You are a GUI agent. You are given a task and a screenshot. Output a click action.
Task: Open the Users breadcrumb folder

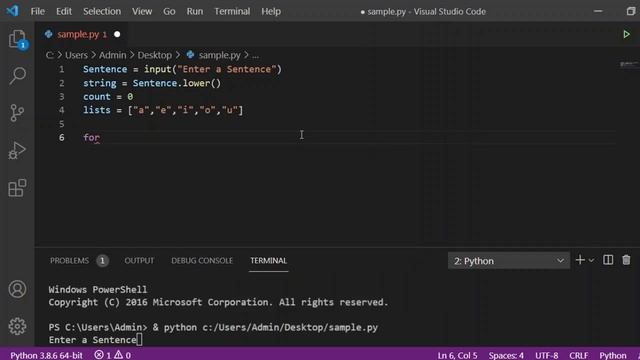(76, 55)
